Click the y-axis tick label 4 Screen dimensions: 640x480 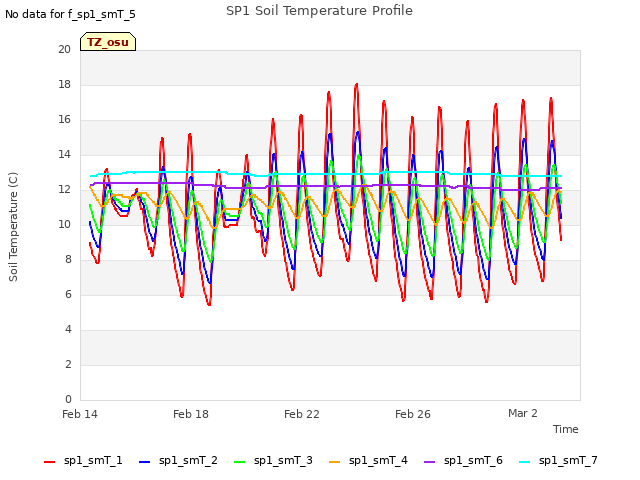[68, 329]
